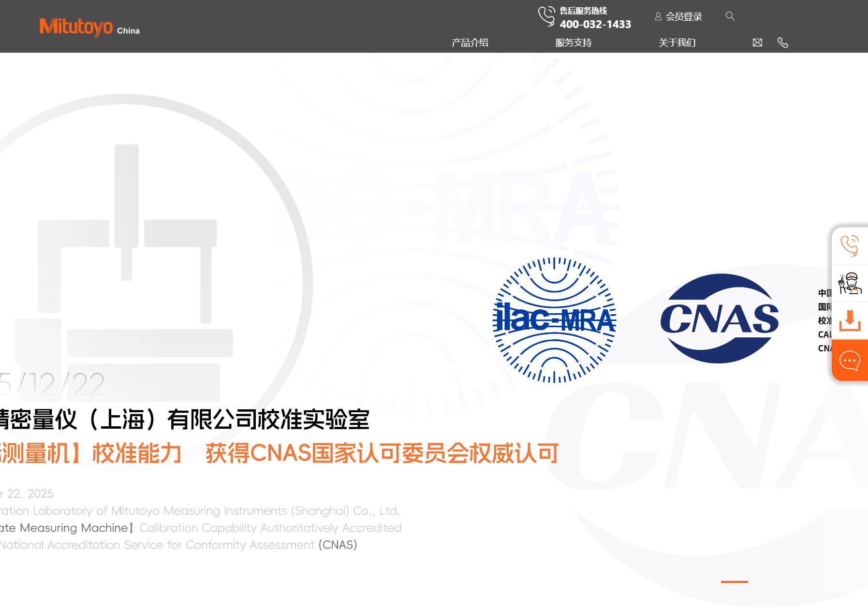
Task: Open the Mitutoyo China logo homepage
Action: click(89, 28)
